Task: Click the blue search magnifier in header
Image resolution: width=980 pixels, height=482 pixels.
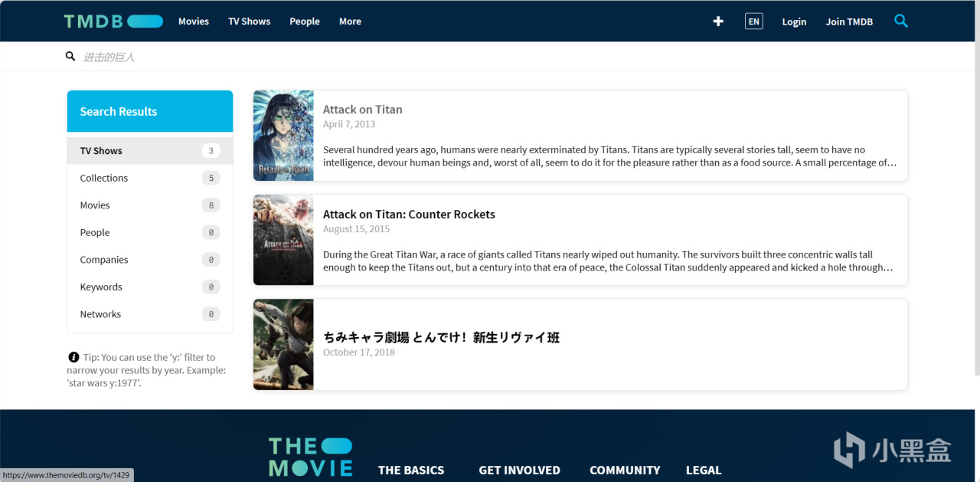Action: 901,21
